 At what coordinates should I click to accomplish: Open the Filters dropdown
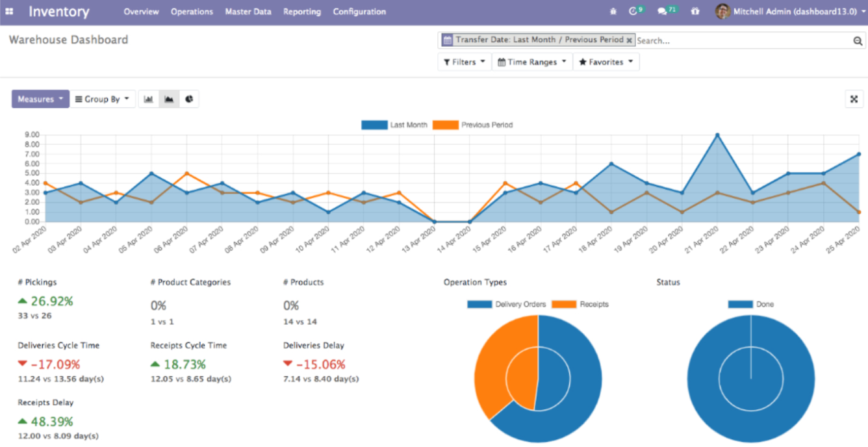coord(465,62)
